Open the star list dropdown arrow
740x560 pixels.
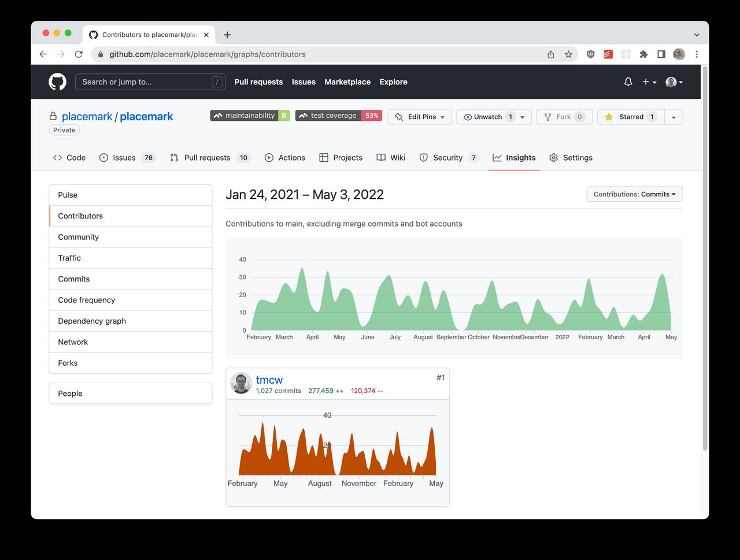coord(673,116)
